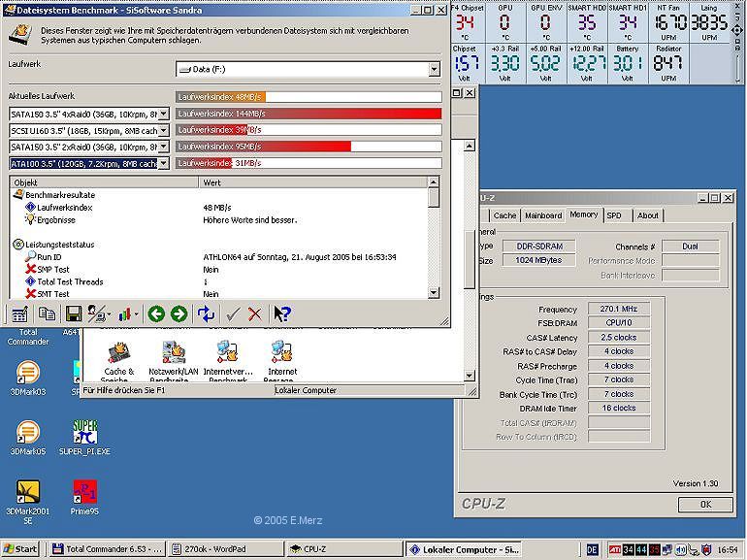The width and height of the screenshot is (747, 560).
Task: Open the ATA100 3.5" comparison dropdown
Action: click(163, 163)
